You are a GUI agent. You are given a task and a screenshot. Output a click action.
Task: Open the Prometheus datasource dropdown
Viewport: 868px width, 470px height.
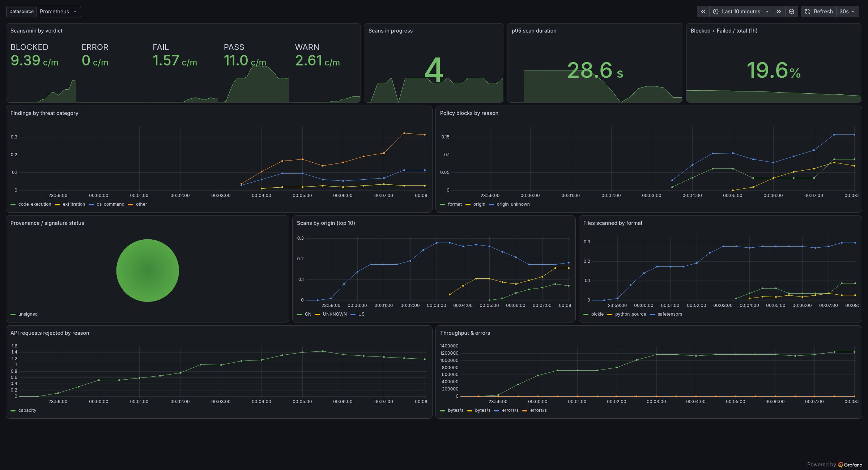click(x=59, y=12)
